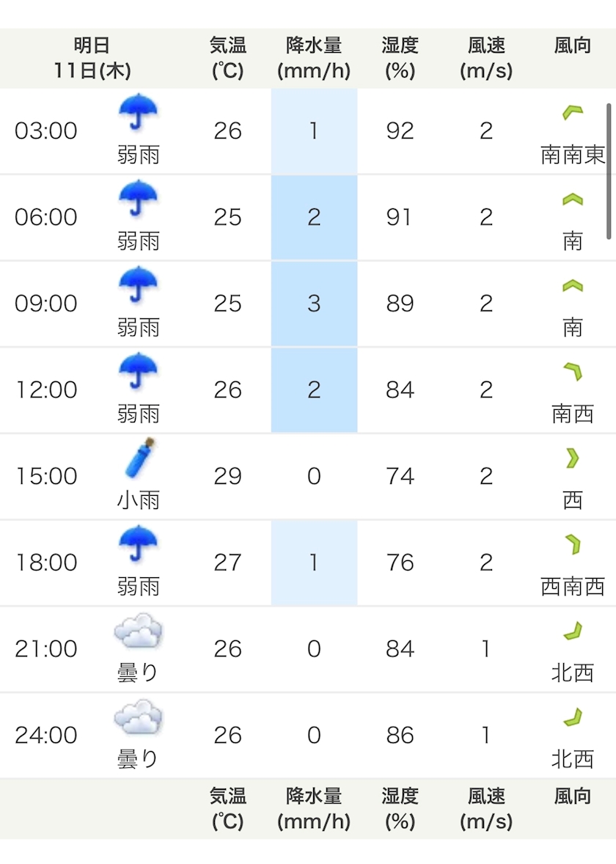Screen dimensions: 616x864
Task: Click the 21:00 northwest wind arrow
Action: click(572, 631)
